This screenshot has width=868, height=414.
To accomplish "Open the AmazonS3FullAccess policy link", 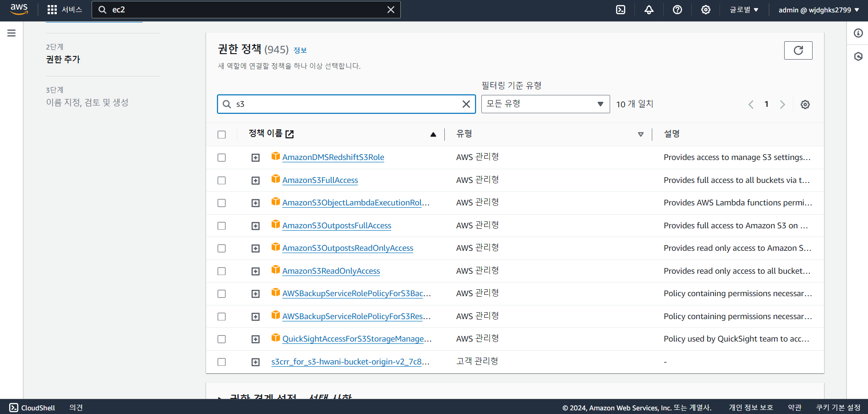I will (x=320, y=180).
